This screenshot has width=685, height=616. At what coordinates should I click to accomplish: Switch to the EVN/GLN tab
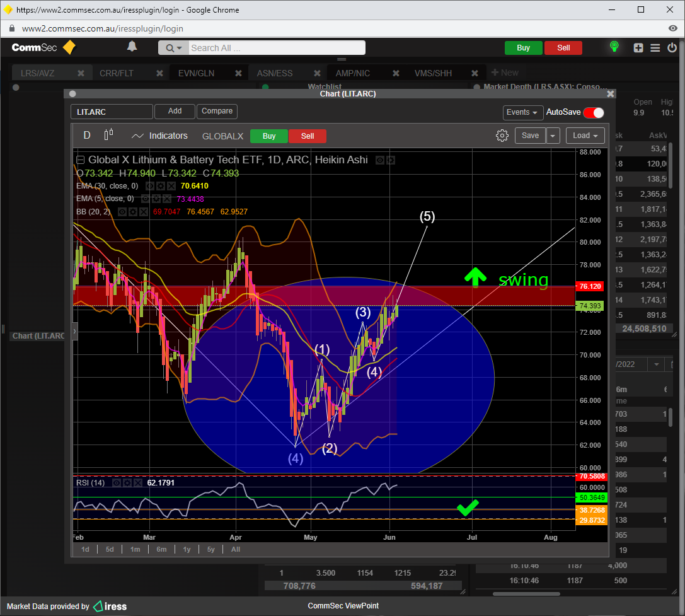click(196, 73)
